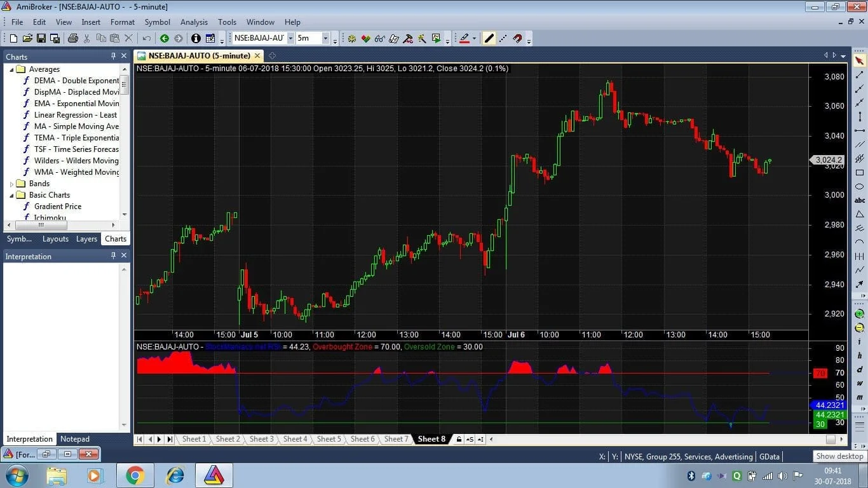Open the line color dropdown arrow
Screen dimensions: 868x488
(x=474, y=38)
